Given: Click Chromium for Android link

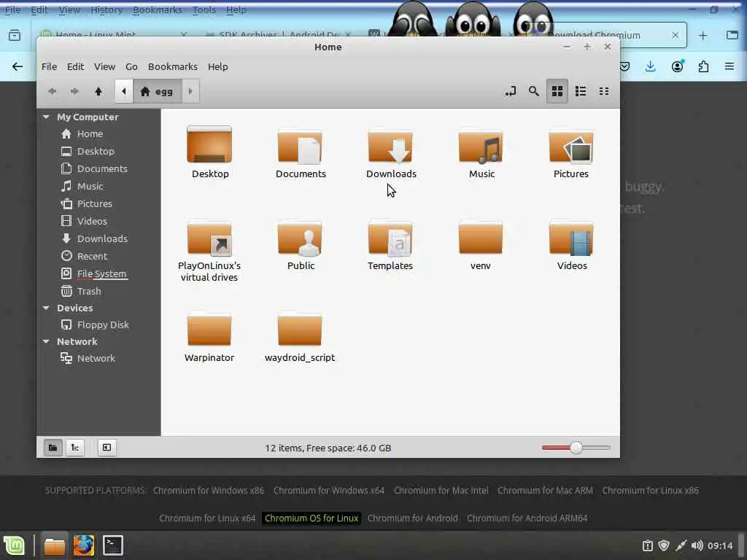Looking at the screenshot, I should tap(413, 518).
